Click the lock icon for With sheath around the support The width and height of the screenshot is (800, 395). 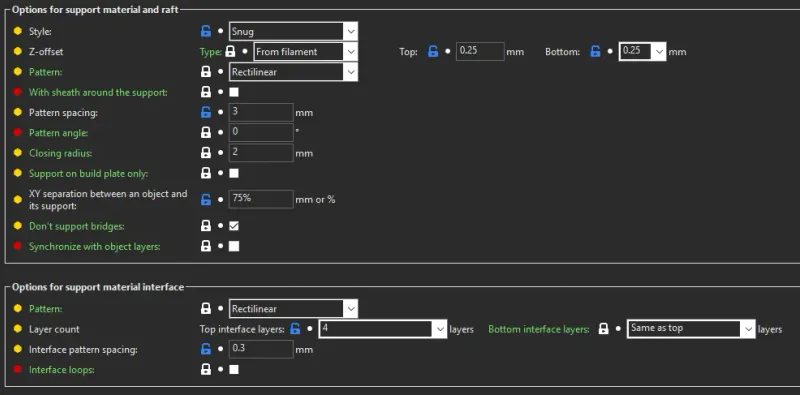point(206,92)
